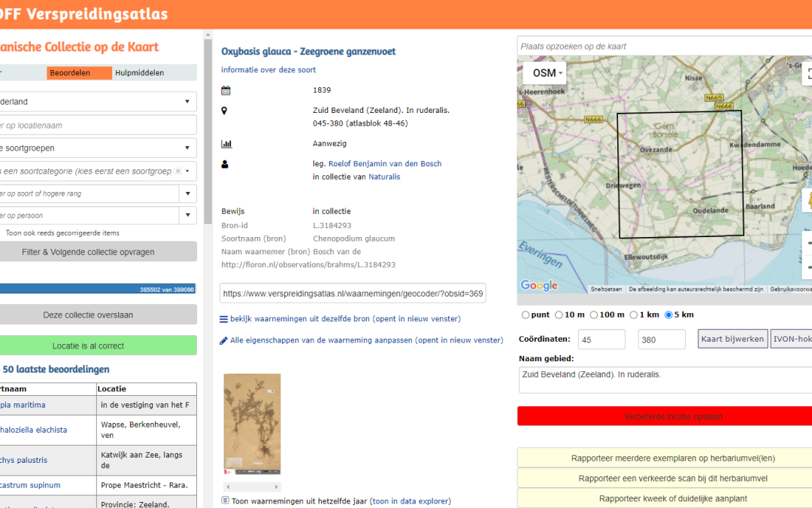
Task: Click scrollbar up arrow in left panel
Action: click(208, 35)
